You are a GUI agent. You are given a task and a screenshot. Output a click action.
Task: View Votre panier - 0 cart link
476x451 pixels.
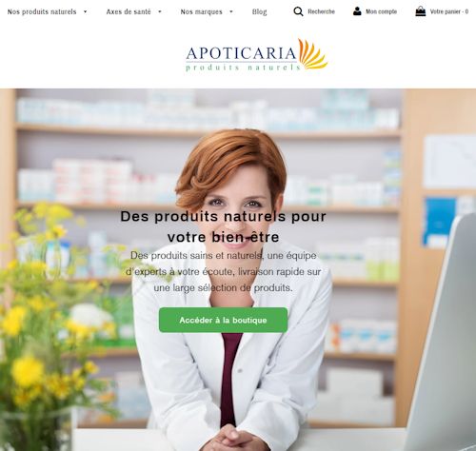click(449, 11)
